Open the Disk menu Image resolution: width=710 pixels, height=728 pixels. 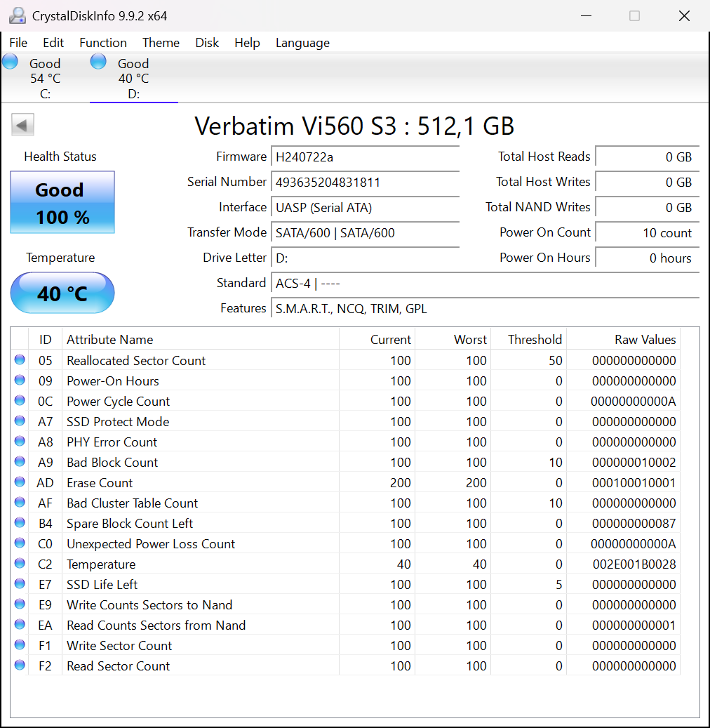pyautogui.click(x=207, y=43)
